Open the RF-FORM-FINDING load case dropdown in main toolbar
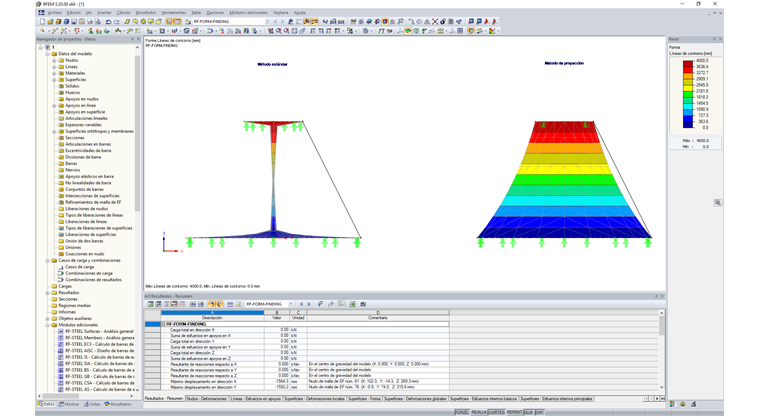Viewport: 760px width, 416px height. point(267,21)
